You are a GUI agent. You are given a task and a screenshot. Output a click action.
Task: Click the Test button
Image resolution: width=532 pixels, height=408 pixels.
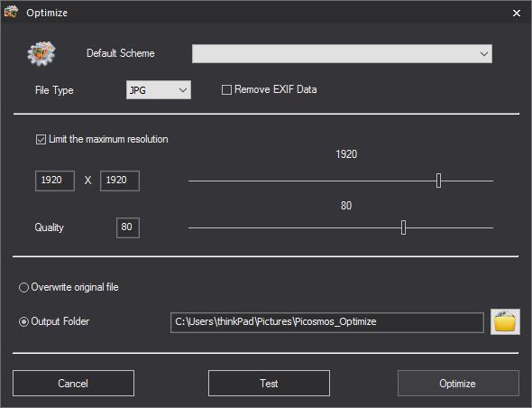click(x=269, y=384)
